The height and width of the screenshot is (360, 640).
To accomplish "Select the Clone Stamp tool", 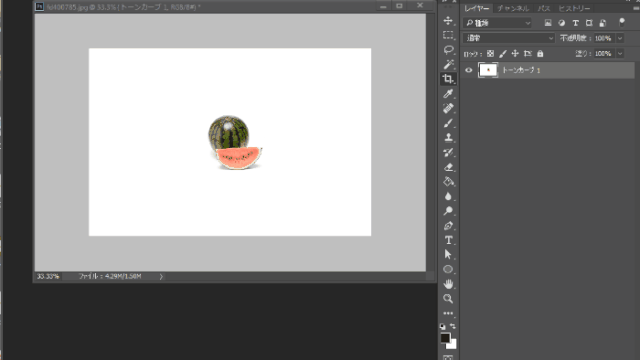I will coord(448,138).
